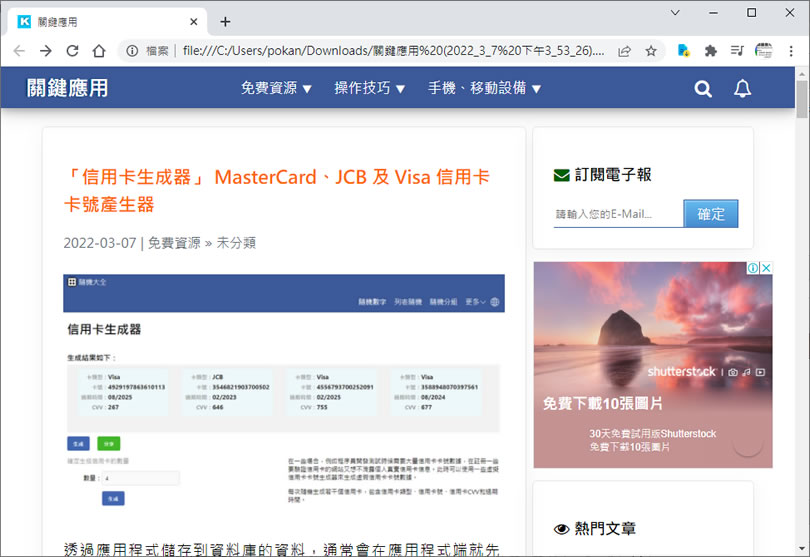Click the address bar URL

394,51
